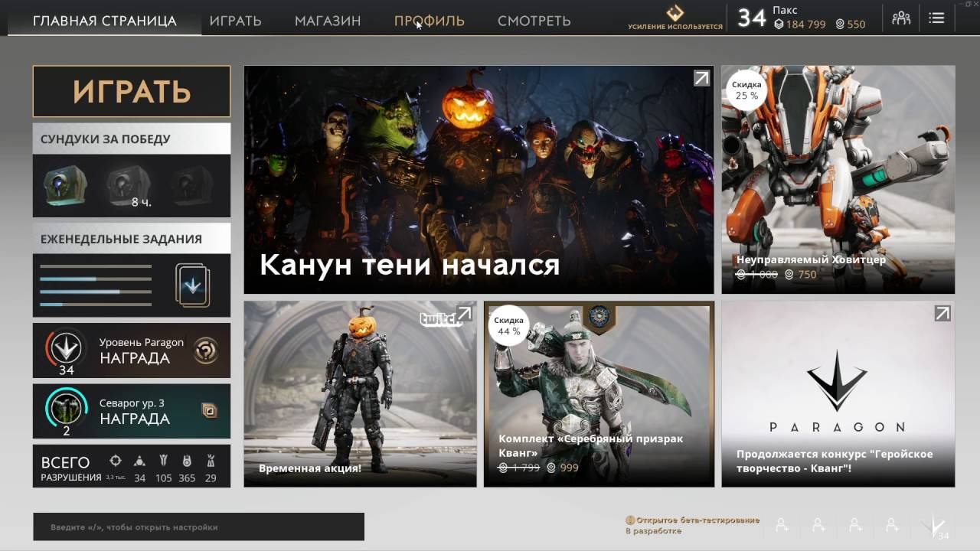980x551 pixels.
Task: Click the reputation coin balance 184 799
Action: (x=800, y=24)
